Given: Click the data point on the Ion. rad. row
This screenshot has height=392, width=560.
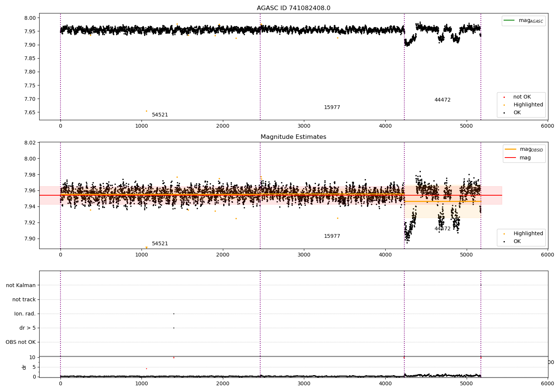Looking at the screenshot, I should pos(174,314).
